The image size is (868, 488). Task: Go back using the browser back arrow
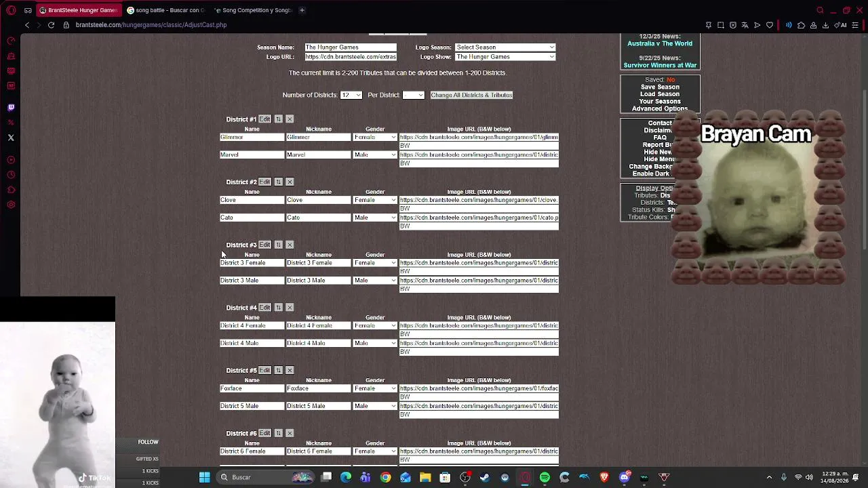(x=27, y=25)
